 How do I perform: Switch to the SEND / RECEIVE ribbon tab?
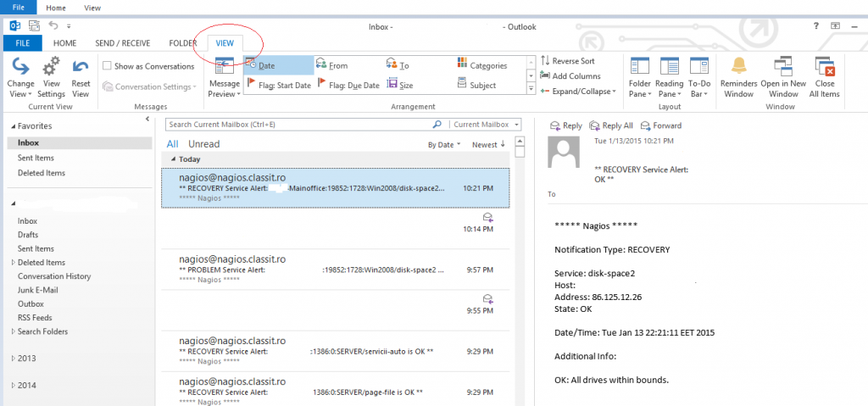coord(122,42)
